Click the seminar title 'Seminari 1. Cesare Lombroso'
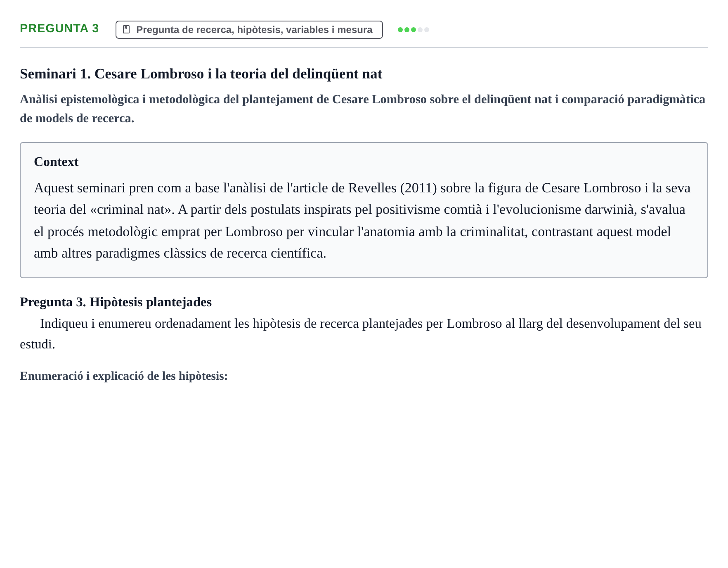Screen dimensions: 728x568 click(201, 74)
